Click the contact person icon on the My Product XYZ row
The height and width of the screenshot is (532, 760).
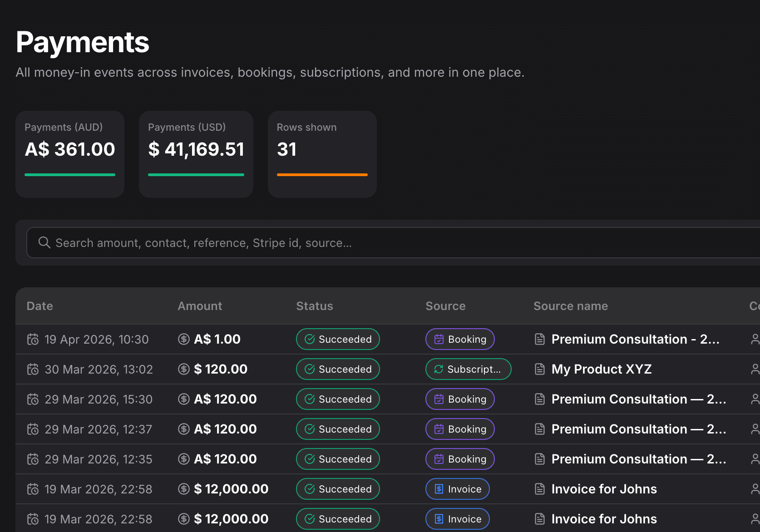755,369
